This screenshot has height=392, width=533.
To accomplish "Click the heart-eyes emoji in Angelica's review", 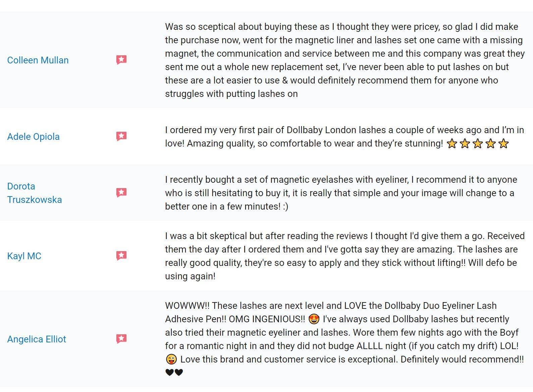I will (x=314, y=319).
